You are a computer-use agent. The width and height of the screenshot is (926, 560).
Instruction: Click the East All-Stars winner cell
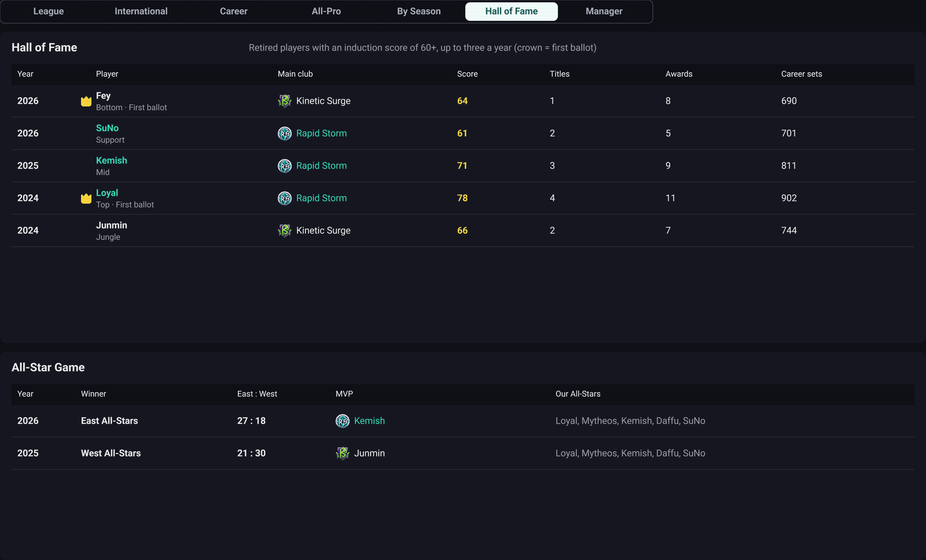109,421
